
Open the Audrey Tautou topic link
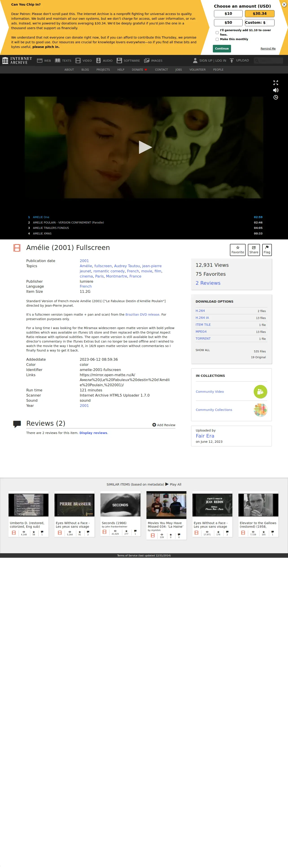(x=127, y=266)
